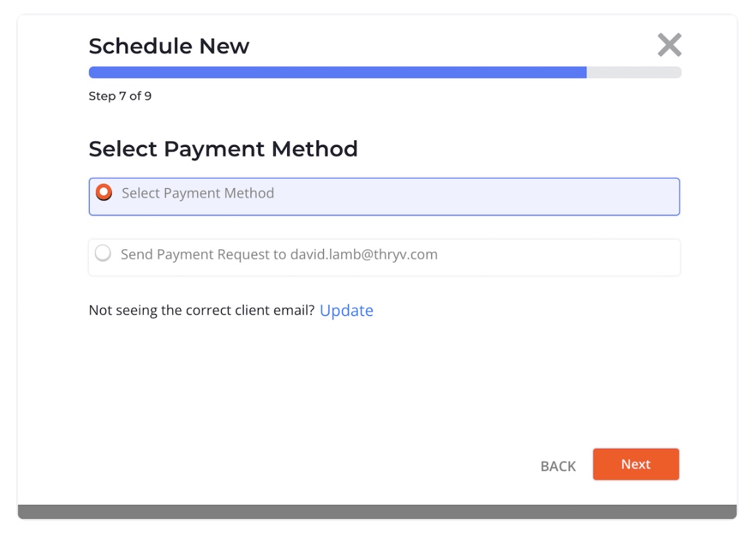Screen dimensions: 756x545
Task: Click the blue filled part of progress bar
Action: click(334, 72)
